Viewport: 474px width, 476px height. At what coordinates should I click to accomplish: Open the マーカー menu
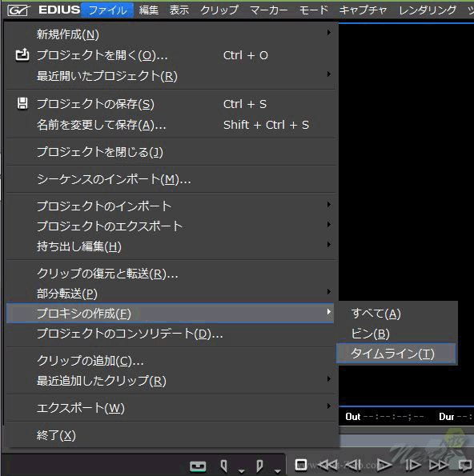268,10
